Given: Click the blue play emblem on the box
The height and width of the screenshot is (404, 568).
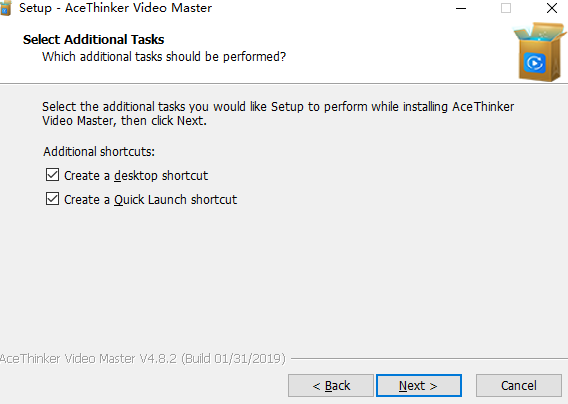Looking at the screenshot, I should tap(534, 63).
